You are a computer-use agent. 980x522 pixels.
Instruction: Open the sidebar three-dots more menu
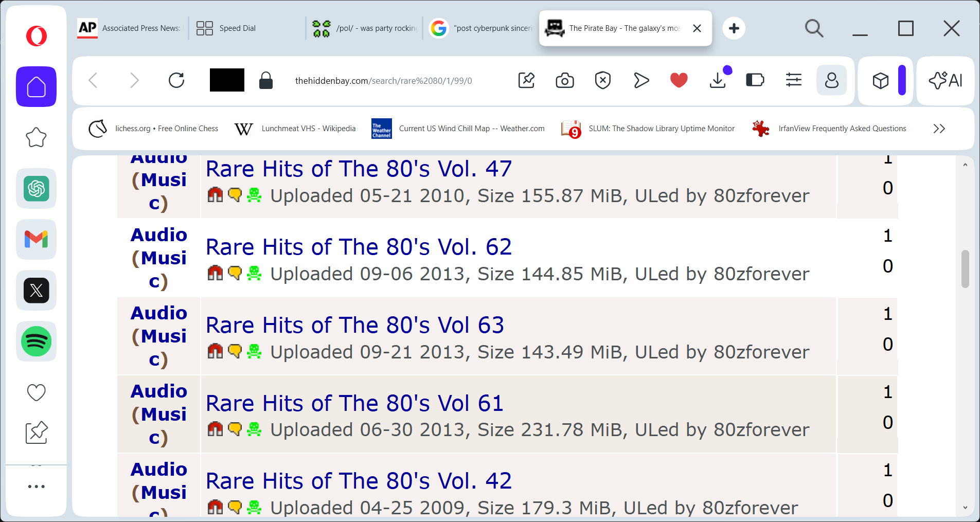click(x=36, y=486)
